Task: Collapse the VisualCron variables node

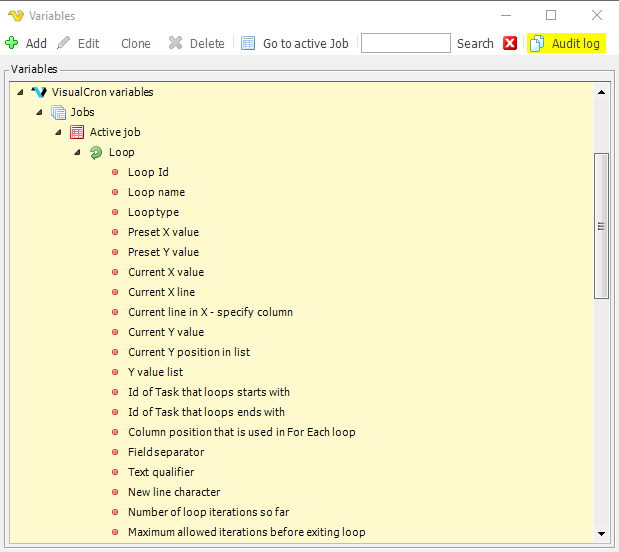Action: (x=21, y=92)
